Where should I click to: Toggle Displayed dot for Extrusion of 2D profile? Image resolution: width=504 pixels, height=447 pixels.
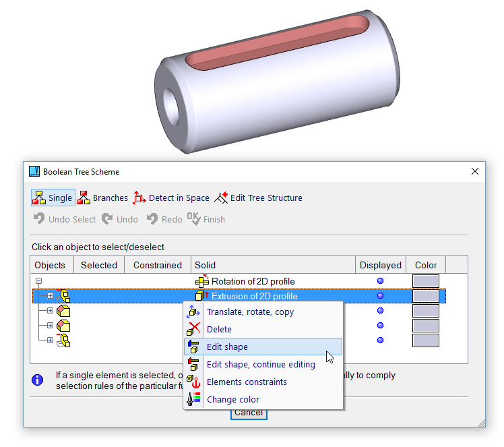[x=380, y=296]
